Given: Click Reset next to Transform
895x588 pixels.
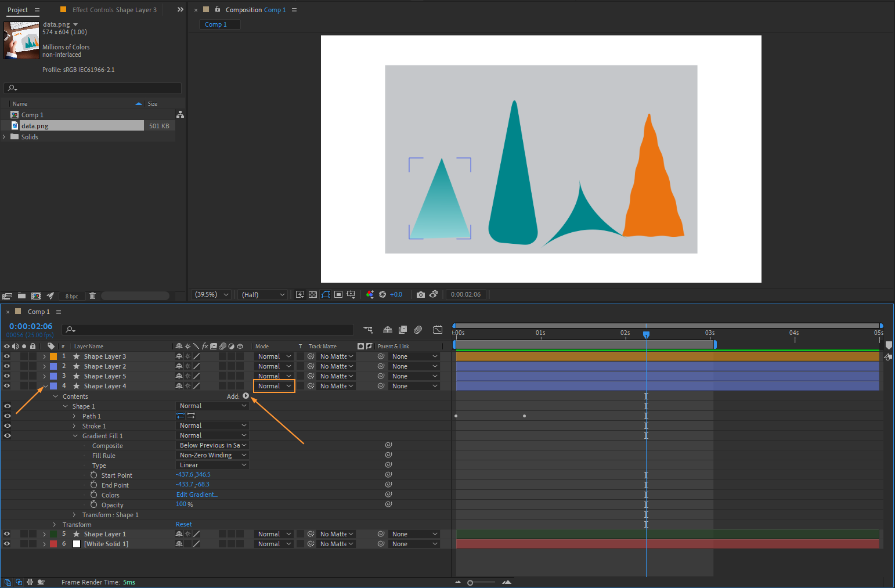Looking at the screenshot, I should tap(183, 525).
